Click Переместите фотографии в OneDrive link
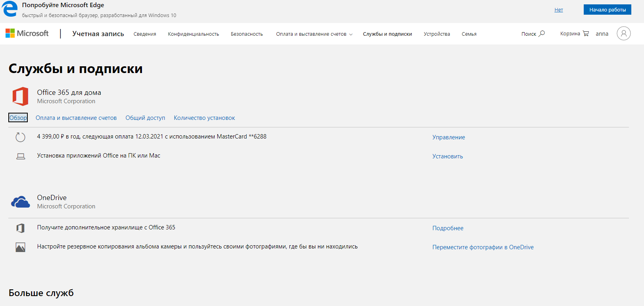Image resolution: width=644 pixels, height=306 pixels. click(483, 247)
